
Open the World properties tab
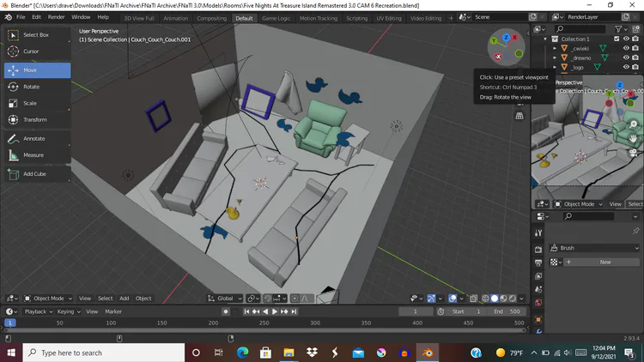pyautogui.click(x=538, y=303)
